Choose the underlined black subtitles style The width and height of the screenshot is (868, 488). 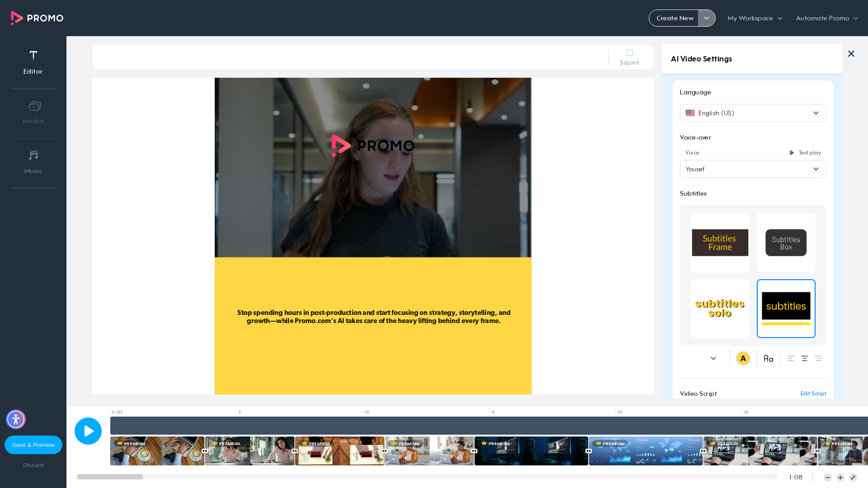tap(786, 309)
